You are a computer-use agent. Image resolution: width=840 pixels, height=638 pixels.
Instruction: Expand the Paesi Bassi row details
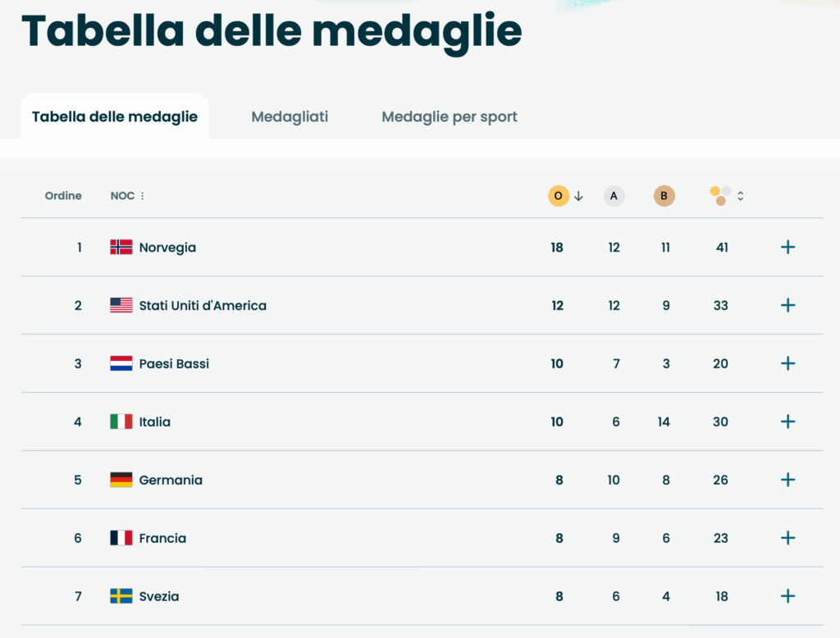click(x=787, y=363)
